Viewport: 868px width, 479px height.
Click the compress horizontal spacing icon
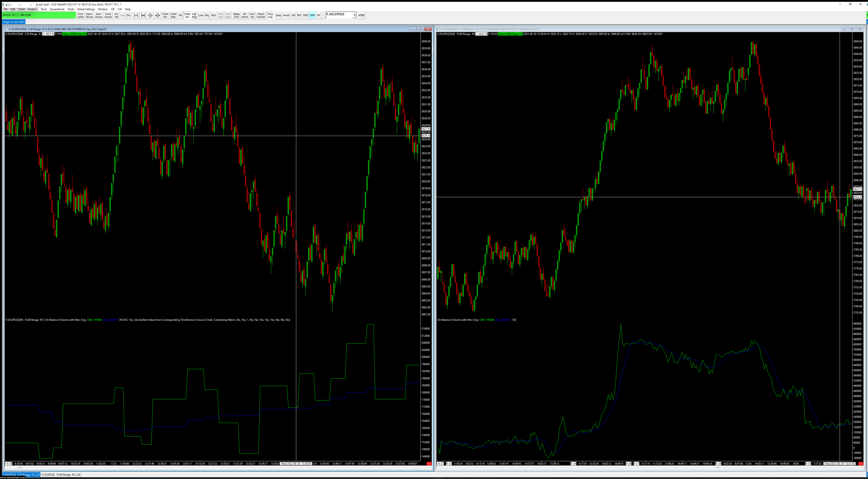(x=143, y=15)
